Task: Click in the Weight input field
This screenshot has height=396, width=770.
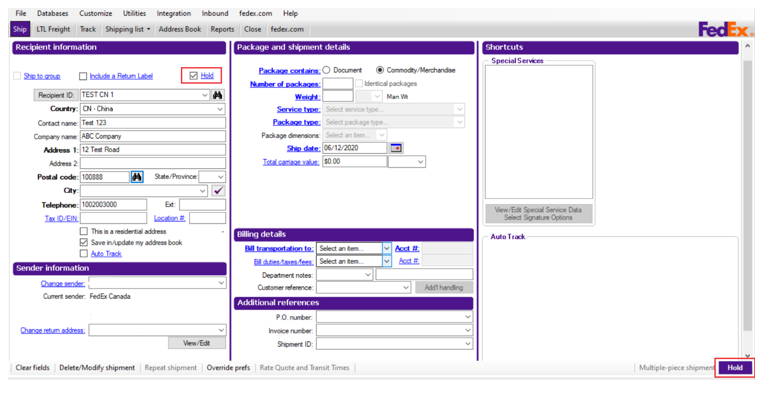Action: [338, 96]
